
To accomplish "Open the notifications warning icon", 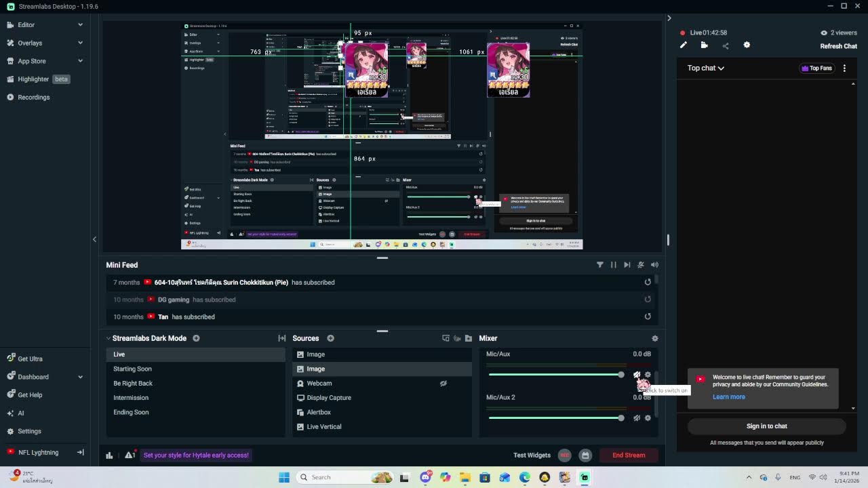I will [130, 455].
